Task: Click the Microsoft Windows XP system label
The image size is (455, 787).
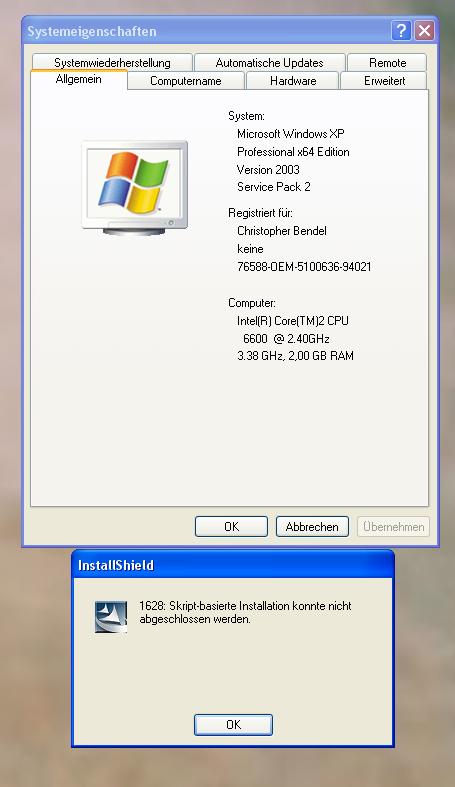Action: coord(290,134)
